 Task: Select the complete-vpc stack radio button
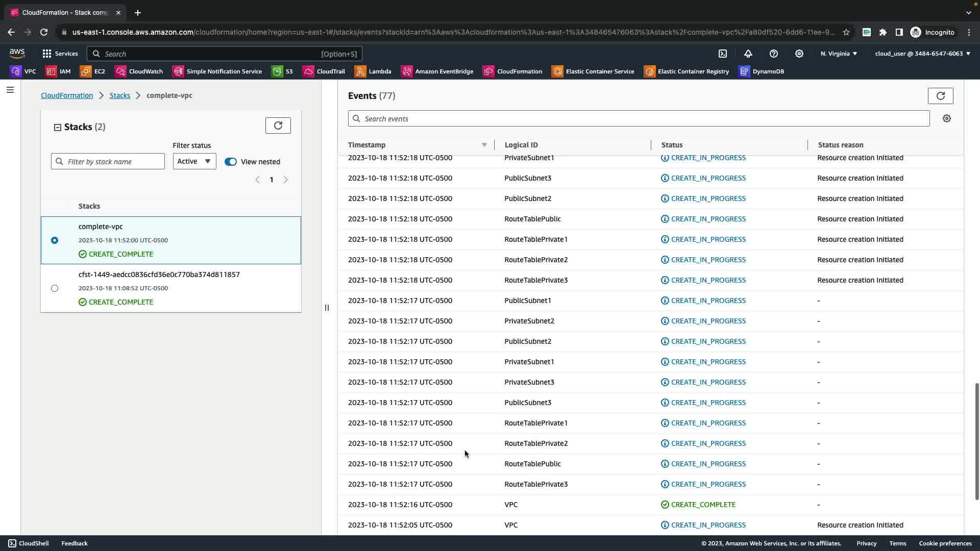pyautogui.click(x=55, y=240)
